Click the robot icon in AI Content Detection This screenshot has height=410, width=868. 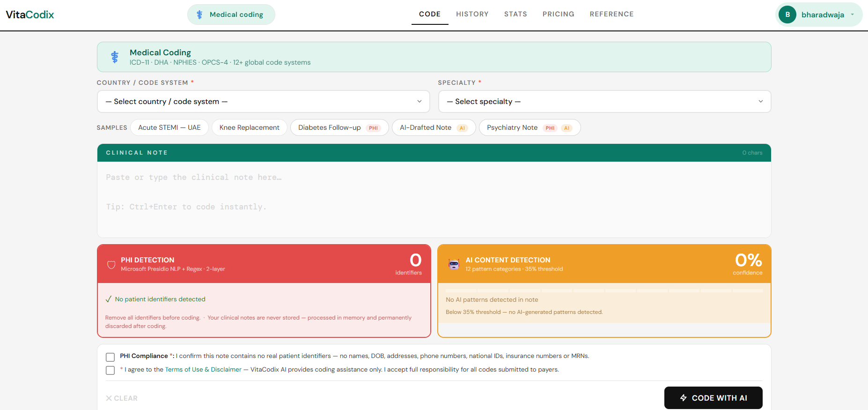coord(454,264)
